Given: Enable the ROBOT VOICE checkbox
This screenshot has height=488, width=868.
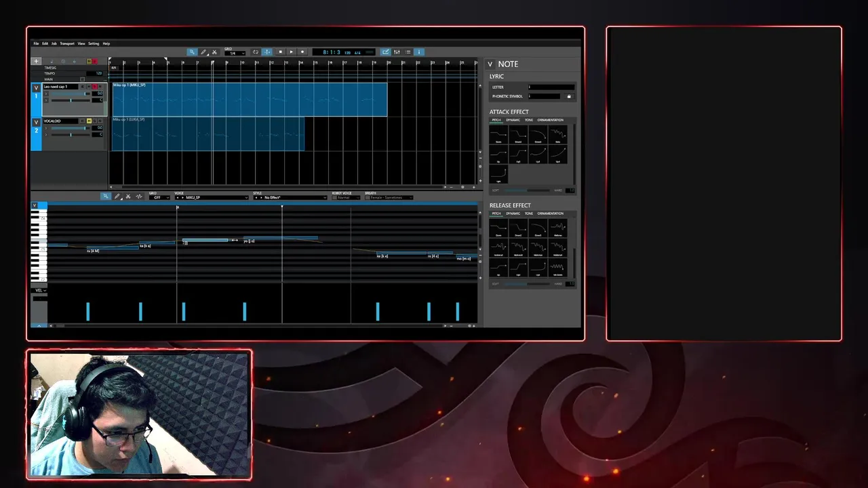Looking at the screenshot, I should (x=334, y=197).
